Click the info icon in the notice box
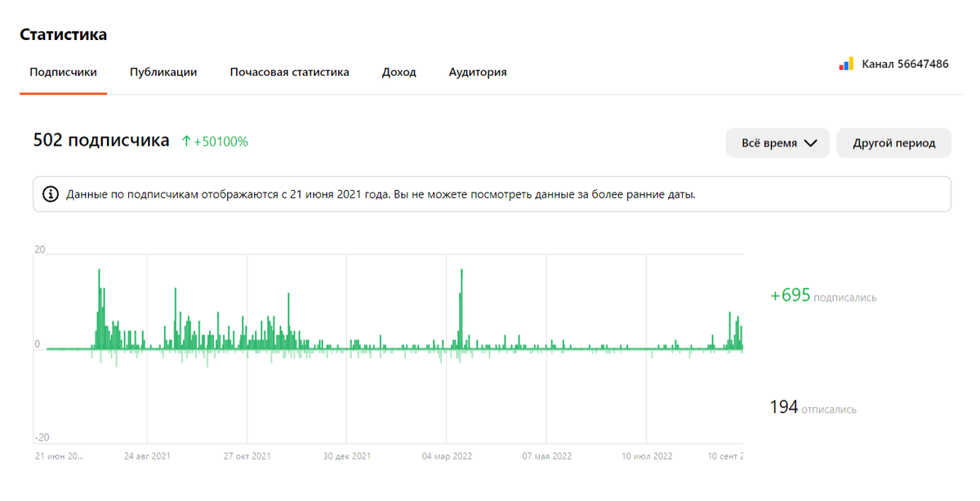Viewport: 980px width, 501px height. [x=51, y=194]
